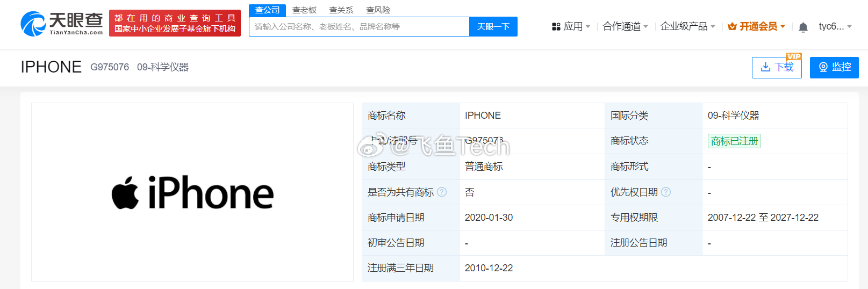868x289 pixels.
Task: Open the tyc6... user account dropdown
Action: point(835,26)
